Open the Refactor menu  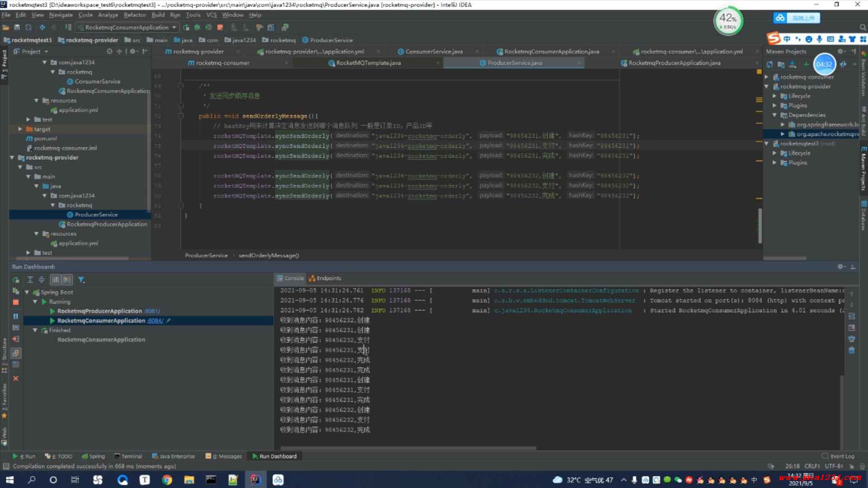click(x=135, y=15)
